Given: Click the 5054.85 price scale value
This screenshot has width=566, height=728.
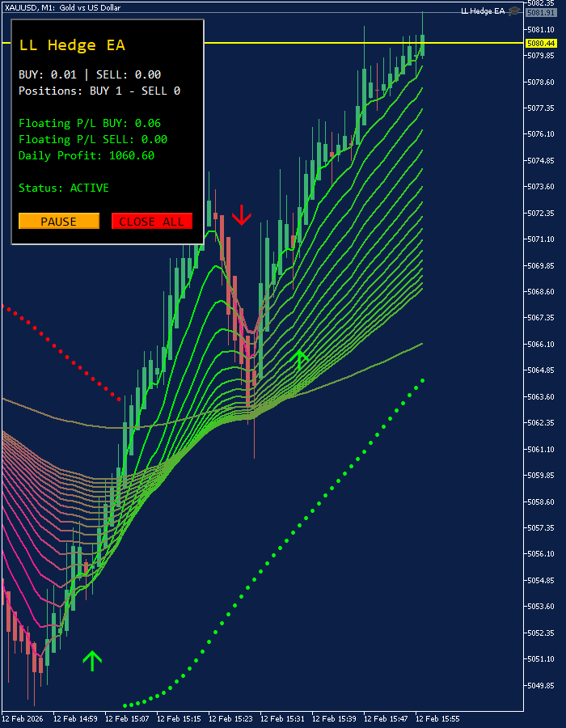Looking at the screenshot, I should (542, 580).
